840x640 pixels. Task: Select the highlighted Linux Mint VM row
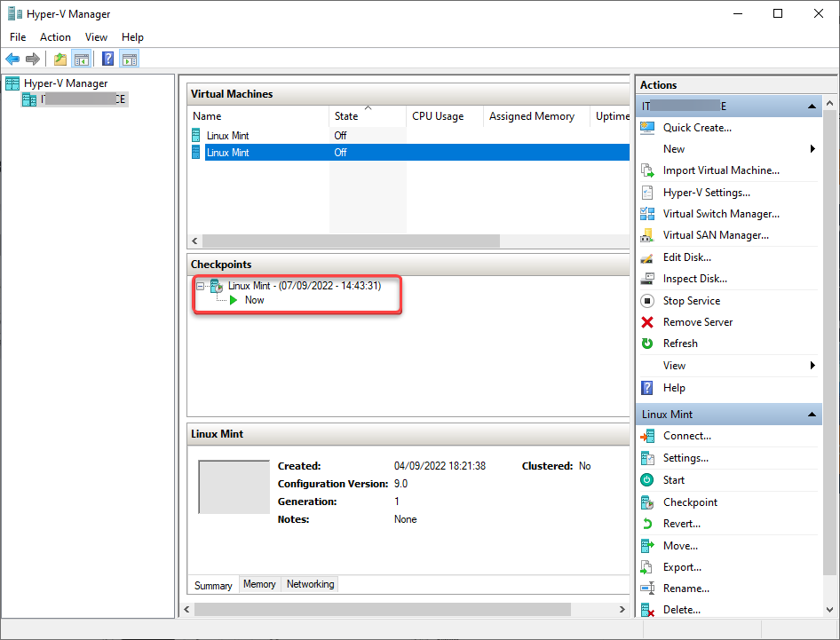click(410, 153)
